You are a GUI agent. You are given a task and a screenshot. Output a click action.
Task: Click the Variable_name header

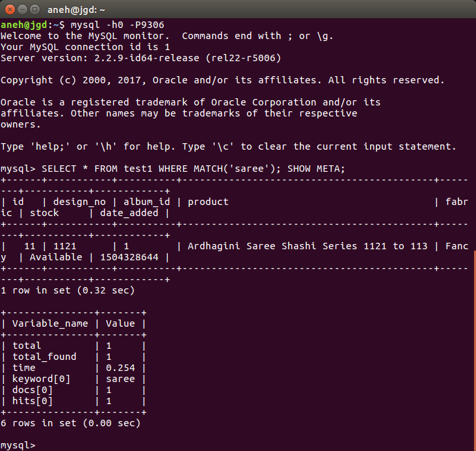(x=50, y=323)
